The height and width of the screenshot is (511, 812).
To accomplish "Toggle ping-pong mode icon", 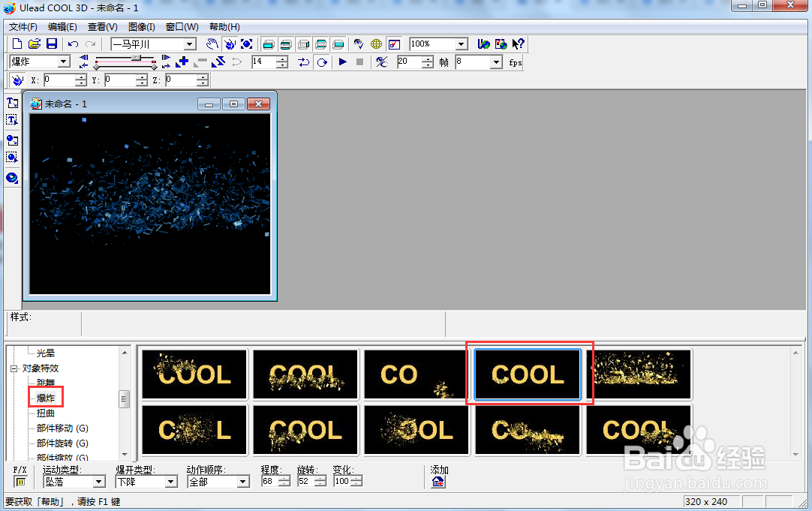I will (x=304, y=62).
